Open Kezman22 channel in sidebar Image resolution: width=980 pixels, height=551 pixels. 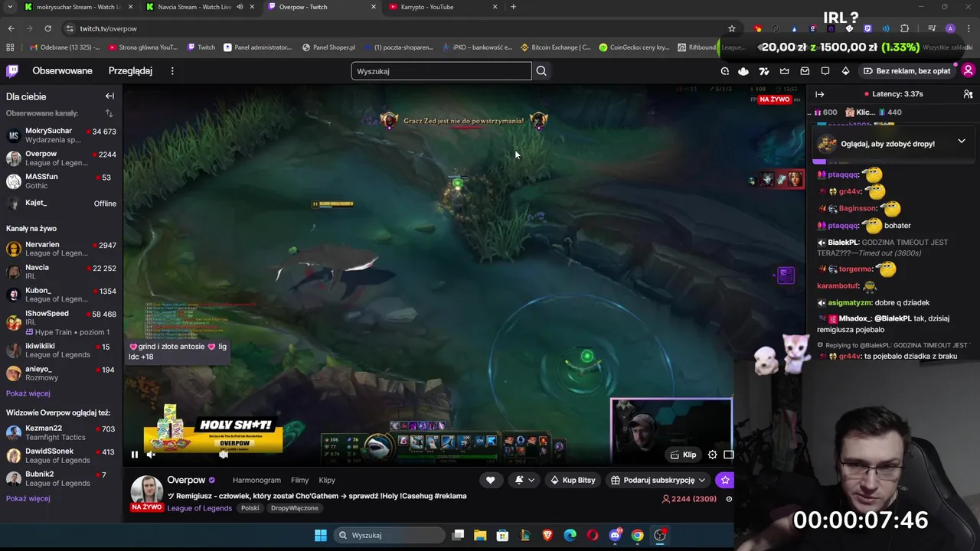tap(61, 433)
